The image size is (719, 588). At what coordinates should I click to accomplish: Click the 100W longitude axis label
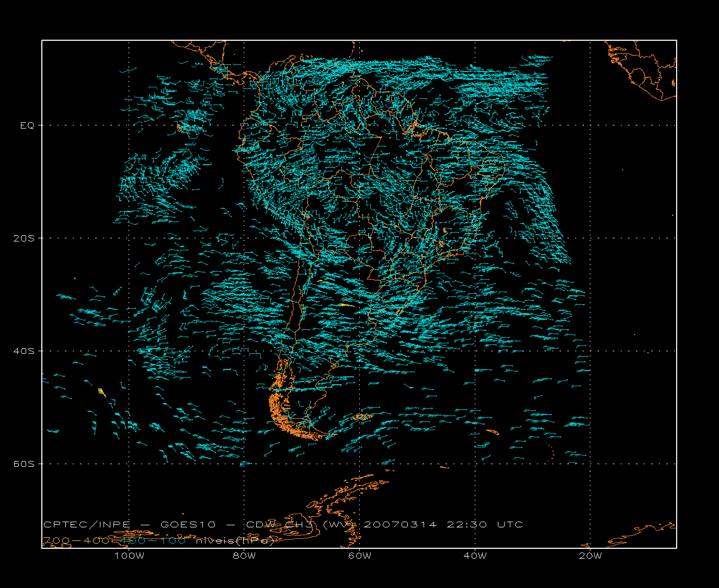129,556
